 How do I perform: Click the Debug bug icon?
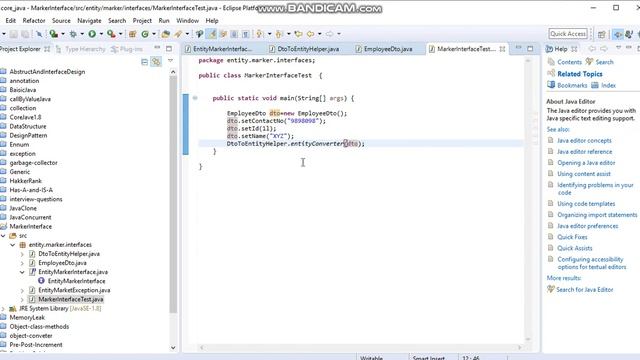click(x=73, y=34)
